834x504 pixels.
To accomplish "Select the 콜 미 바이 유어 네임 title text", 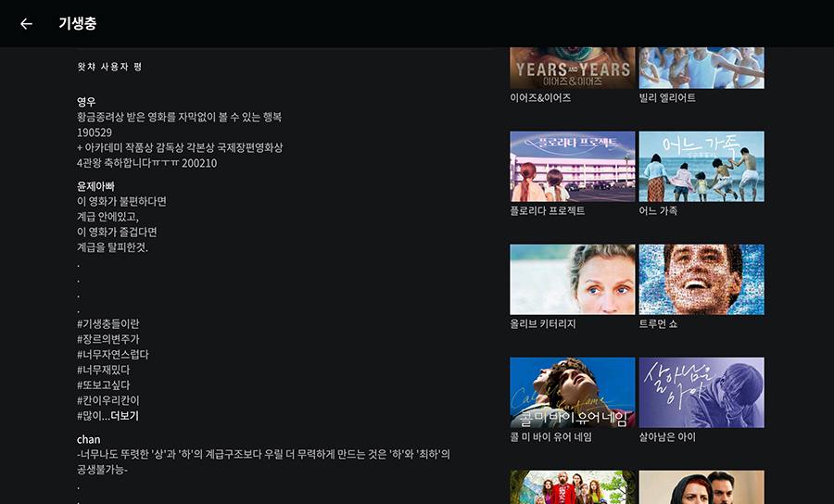I will pyautogui.click(x=550, y=437).
